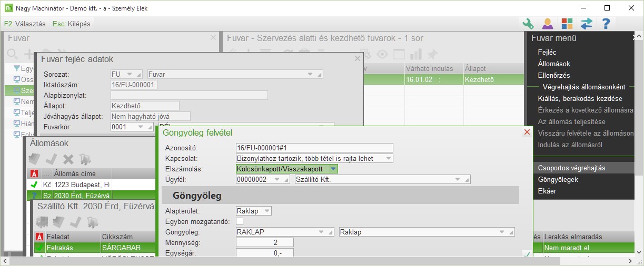Open the Kapcsolat dropdown

[389, 158]
